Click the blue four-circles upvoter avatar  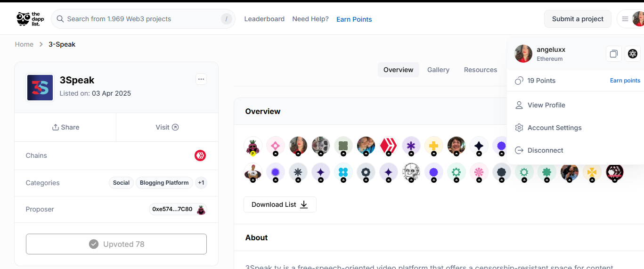(x=343, y=172)
